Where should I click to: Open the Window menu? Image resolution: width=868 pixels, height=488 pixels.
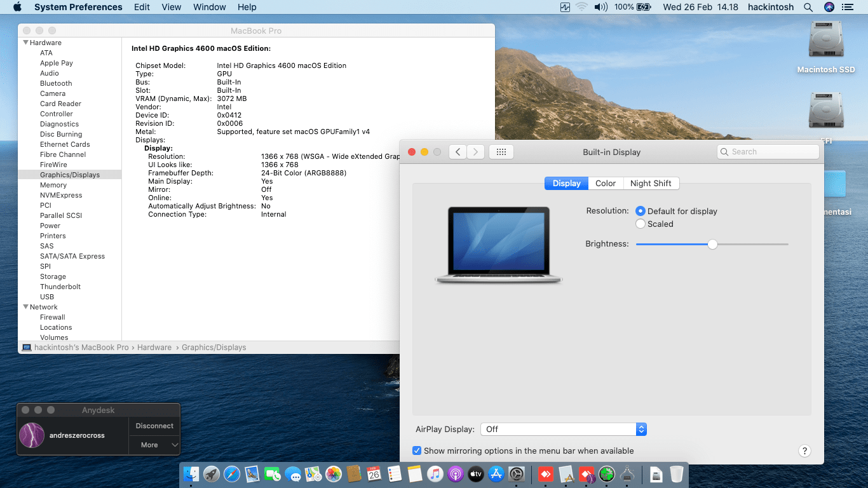(x=209, y=7)
